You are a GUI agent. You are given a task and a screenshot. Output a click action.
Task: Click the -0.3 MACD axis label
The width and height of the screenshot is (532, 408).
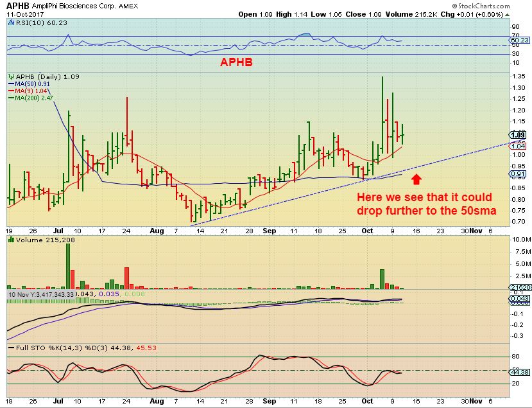[518, 335]
